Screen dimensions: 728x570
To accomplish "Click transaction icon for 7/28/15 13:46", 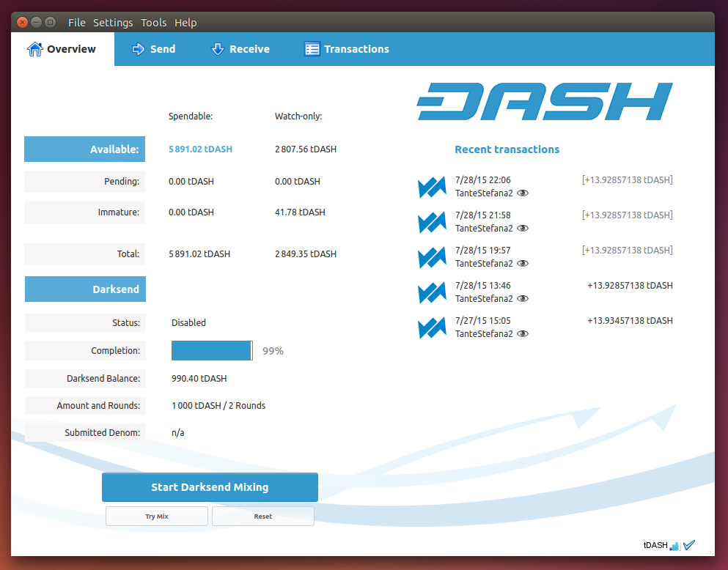I will point(433,293).
